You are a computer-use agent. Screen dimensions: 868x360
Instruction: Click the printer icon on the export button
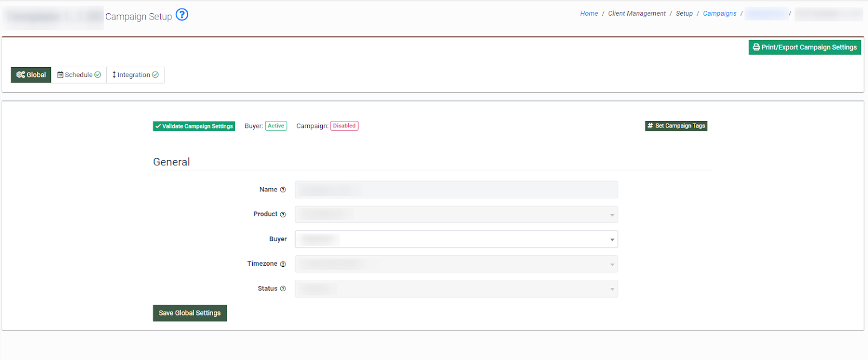click(756, 47)
